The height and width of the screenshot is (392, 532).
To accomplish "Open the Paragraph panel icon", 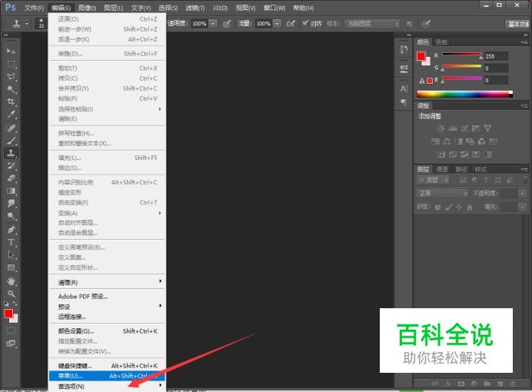I will pos(404,101).
